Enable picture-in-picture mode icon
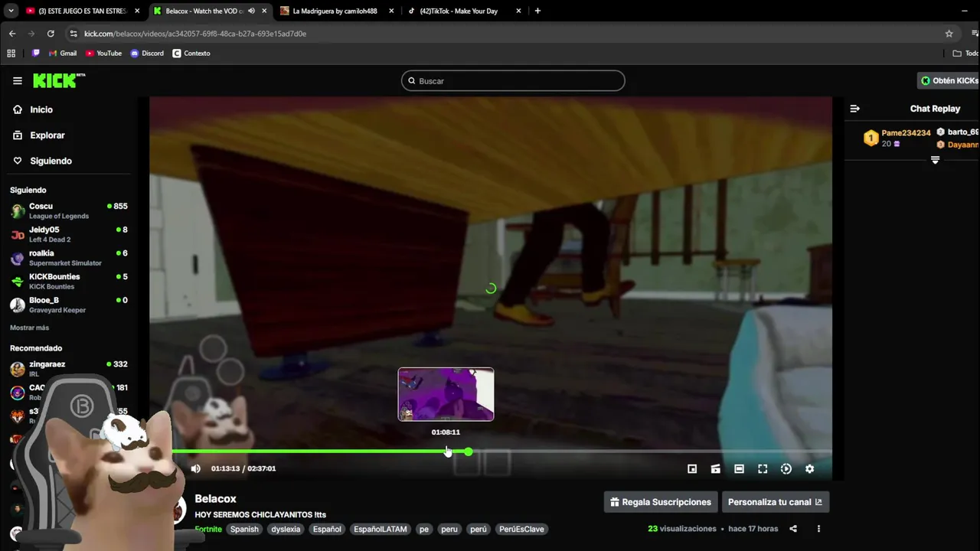The height and width of the screenshot is (551, 980). pyautogui.click(x=692, y=469)
